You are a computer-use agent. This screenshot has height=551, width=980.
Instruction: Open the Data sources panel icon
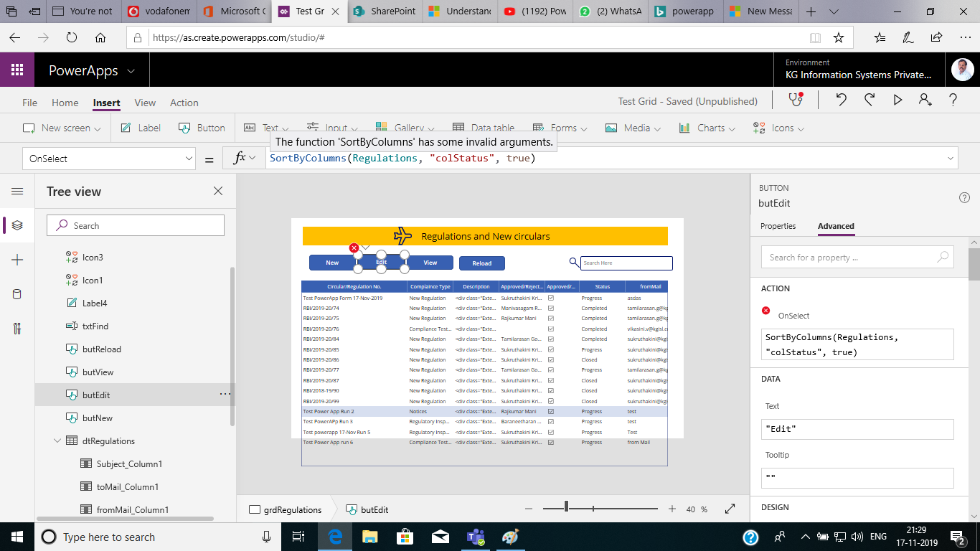[18, 294]
